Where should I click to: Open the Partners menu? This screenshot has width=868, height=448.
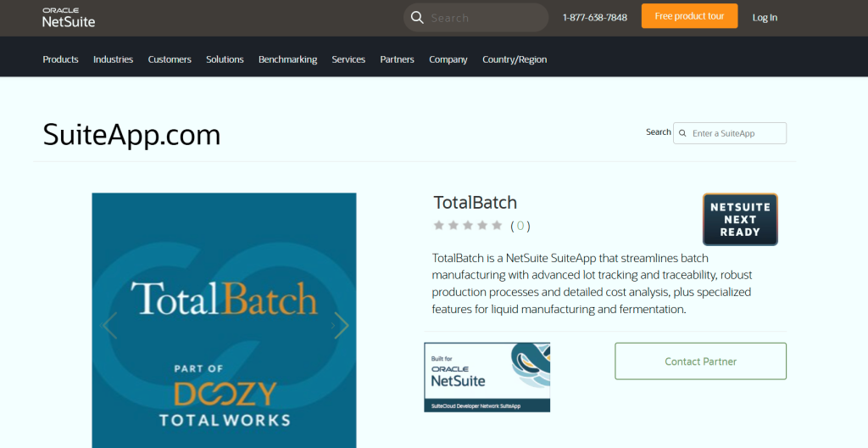pos(397,59)
